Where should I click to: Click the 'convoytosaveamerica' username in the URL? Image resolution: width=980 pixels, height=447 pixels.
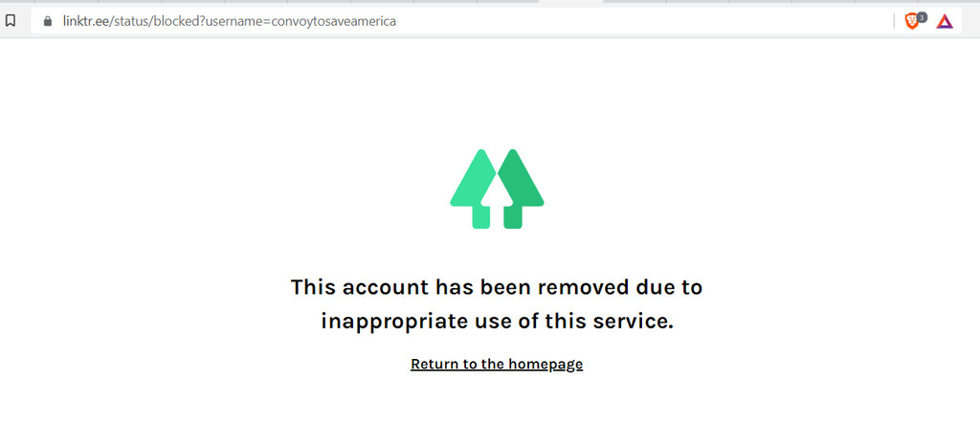(334, 21)
